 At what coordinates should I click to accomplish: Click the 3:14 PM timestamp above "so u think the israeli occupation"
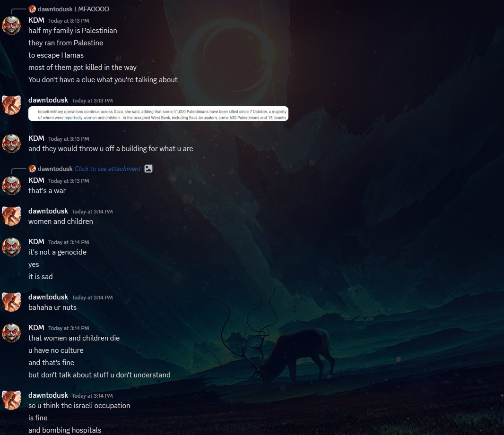point(92,396)
